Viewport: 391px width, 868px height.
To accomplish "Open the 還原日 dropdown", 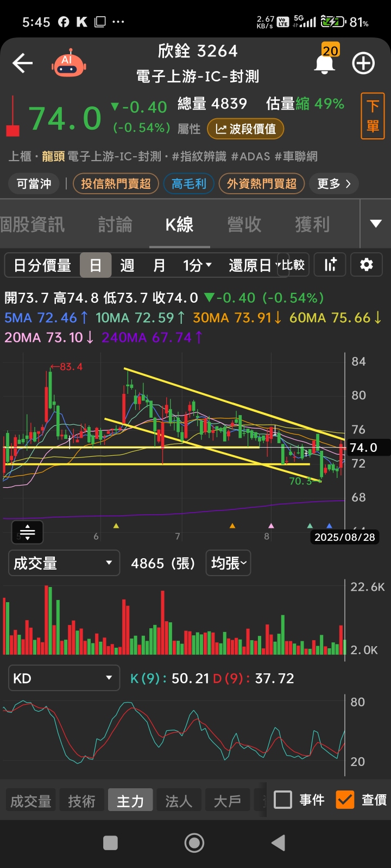I will tap(254, 265).
